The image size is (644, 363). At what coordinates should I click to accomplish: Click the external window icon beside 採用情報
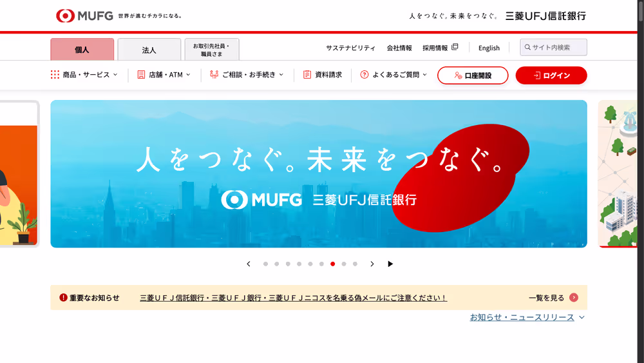455,47
